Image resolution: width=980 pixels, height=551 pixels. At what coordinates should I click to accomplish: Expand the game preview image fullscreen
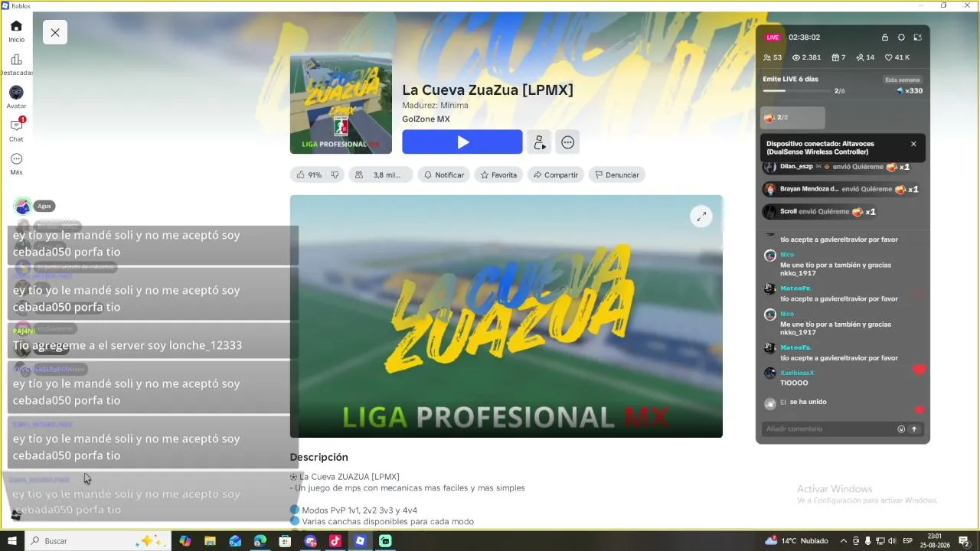pyautogui.click(x=701, y=217)
